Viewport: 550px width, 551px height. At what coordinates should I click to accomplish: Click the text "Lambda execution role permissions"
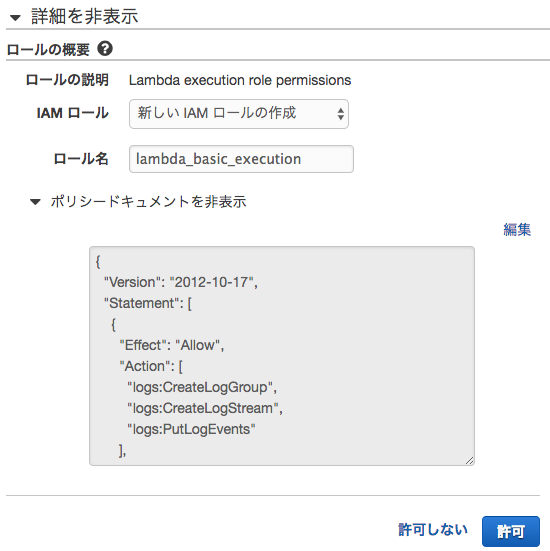(x=240, y=80)
